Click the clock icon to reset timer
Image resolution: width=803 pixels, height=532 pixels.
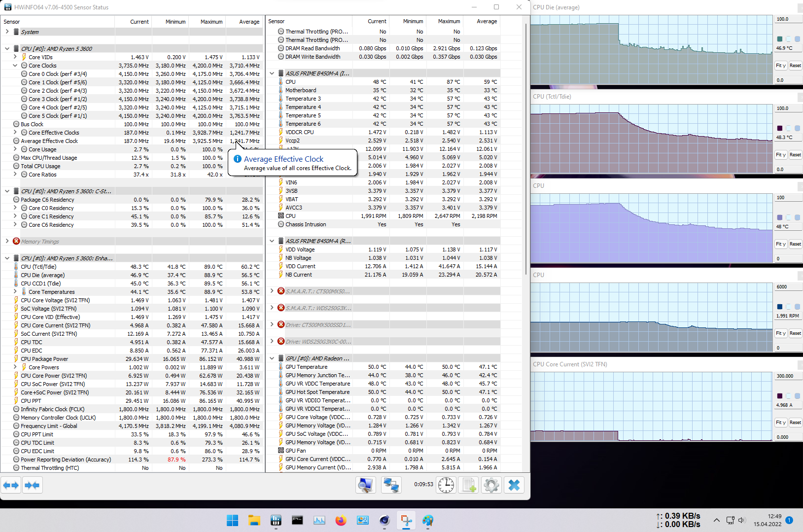[446, 485]
